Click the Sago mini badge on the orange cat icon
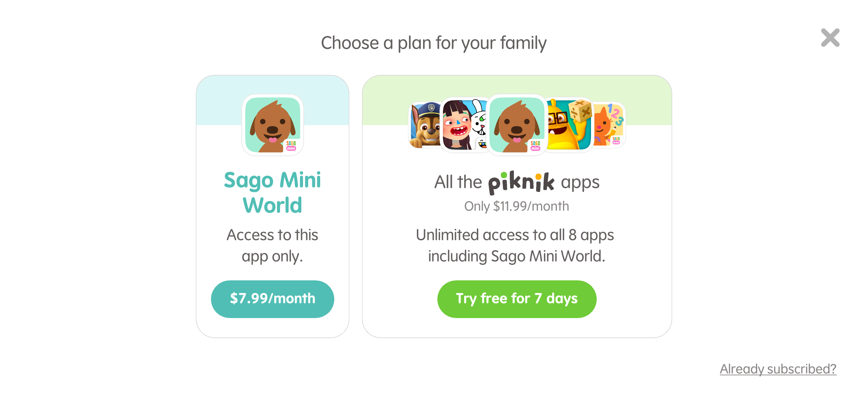The height and width of the screenshot is (401, 868). [x=616, y=141]
